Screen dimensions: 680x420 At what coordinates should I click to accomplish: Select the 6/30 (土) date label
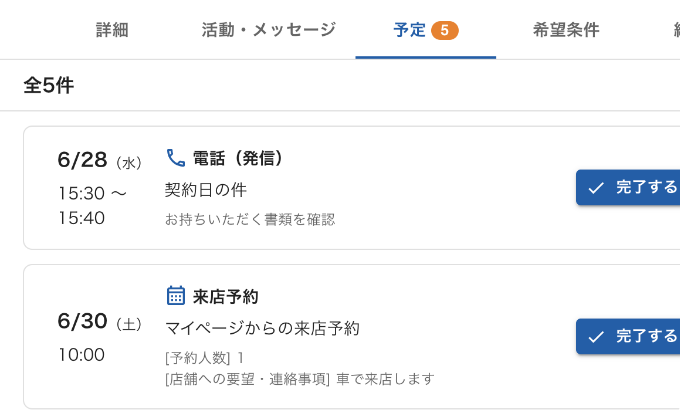[x=99, y=322]
